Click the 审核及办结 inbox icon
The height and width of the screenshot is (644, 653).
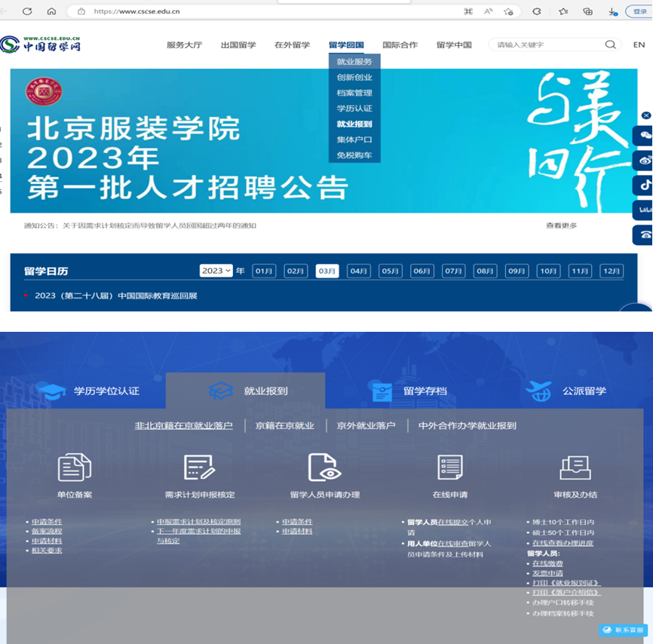click(575, 468)
